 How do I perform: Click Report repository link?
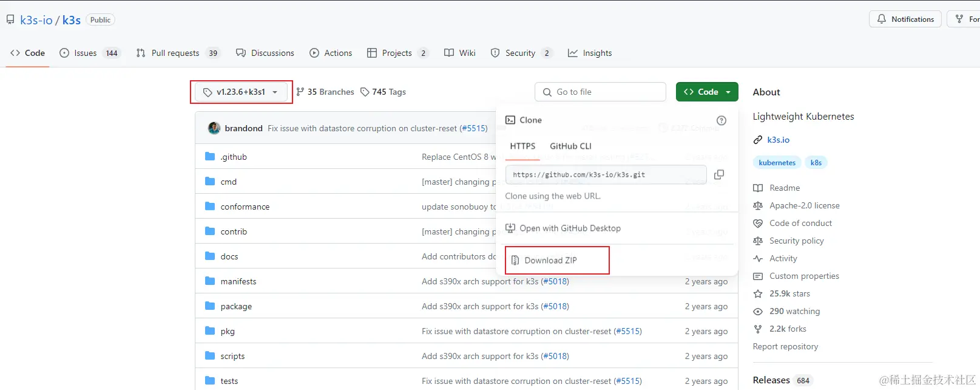(785, 346)
